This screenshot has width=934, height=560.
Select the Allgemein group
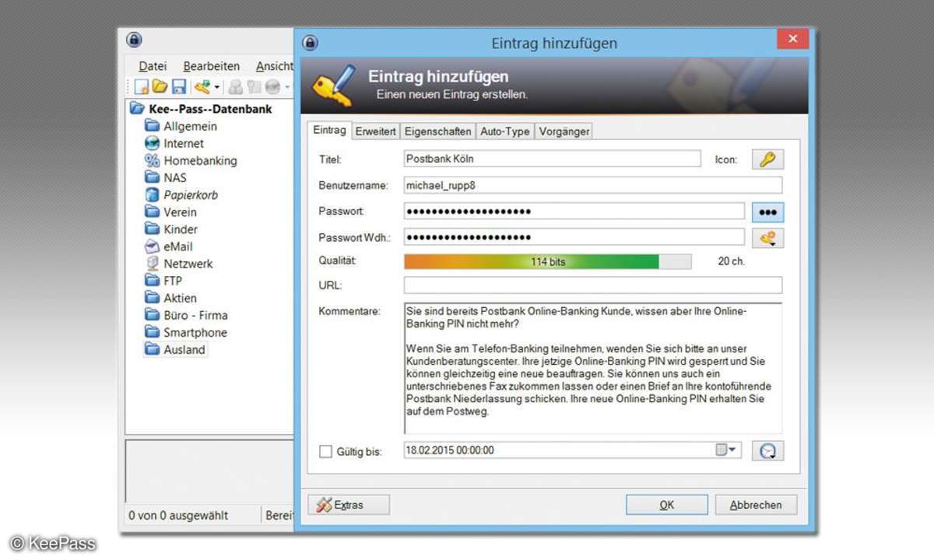181,126
